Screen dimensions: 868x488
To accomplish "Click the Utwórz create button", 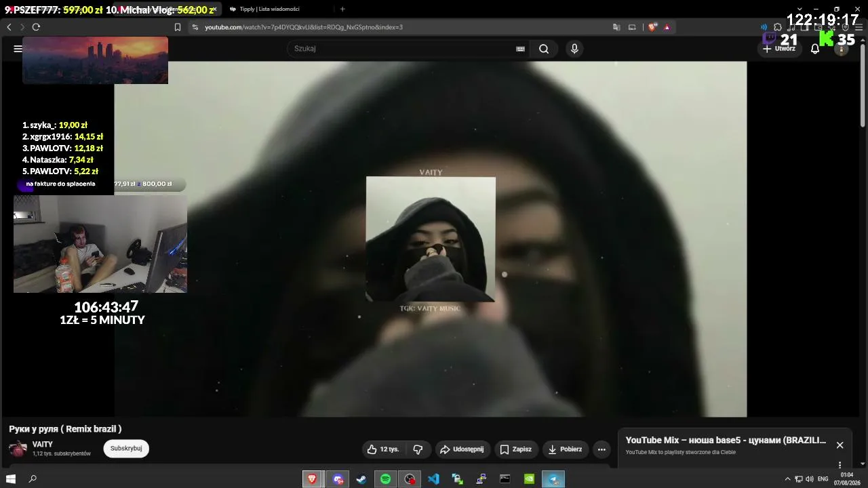I will pos(779,49).
